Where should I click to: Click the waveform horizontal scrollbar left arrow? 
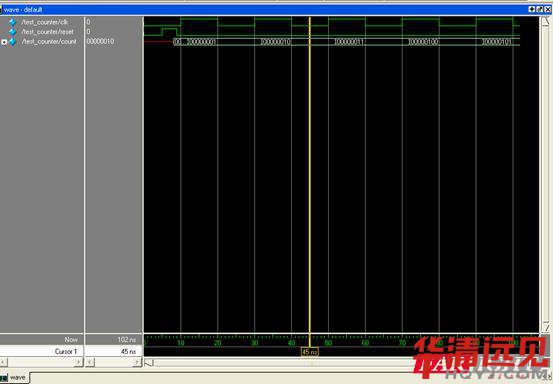149,362
